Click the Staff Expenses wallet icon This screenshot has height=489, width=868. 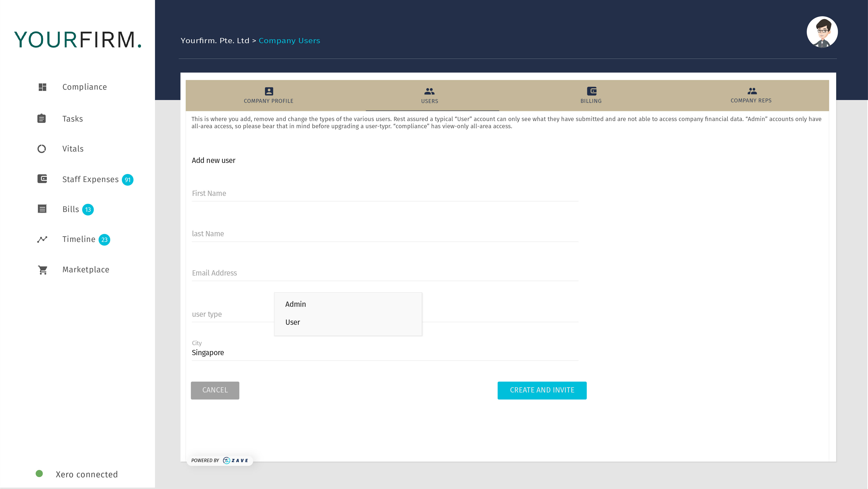(42, 179)
